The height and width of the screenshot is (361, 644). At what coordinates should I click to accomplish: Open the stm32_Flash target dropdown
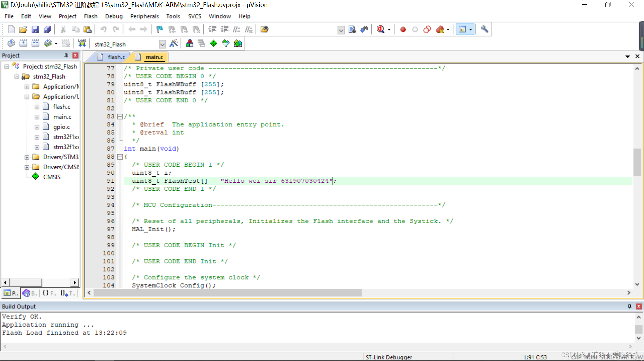click(x=162, y=44)
